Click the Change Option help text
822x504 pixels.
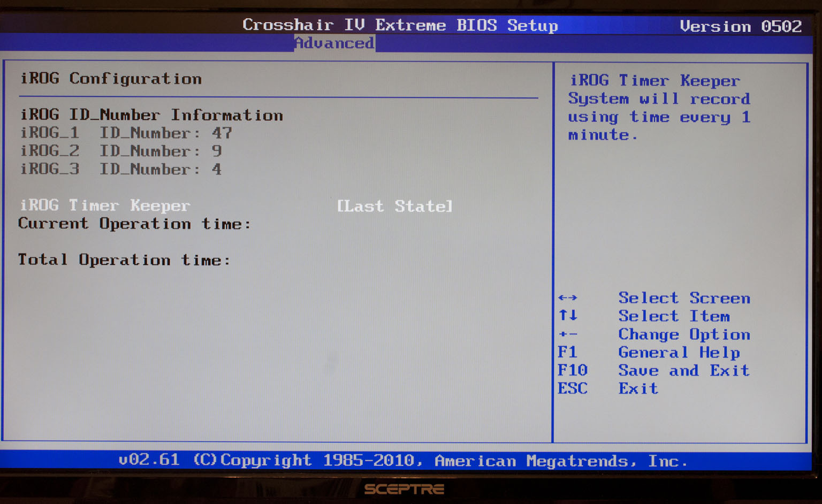click(x=684, y=334)
